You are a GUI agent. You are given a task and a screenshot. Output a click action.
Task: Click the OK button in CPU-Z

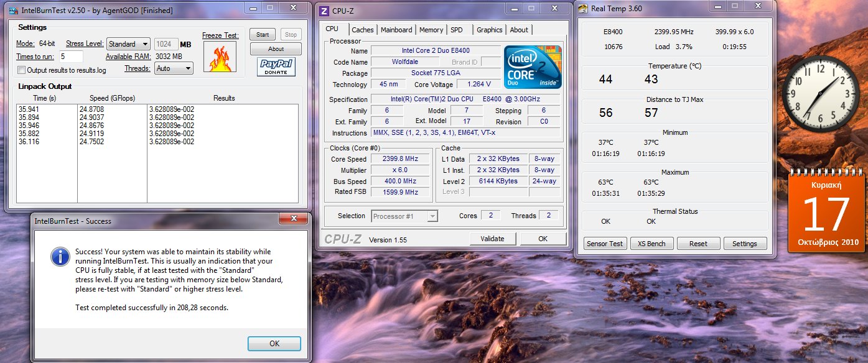point(543,238)
